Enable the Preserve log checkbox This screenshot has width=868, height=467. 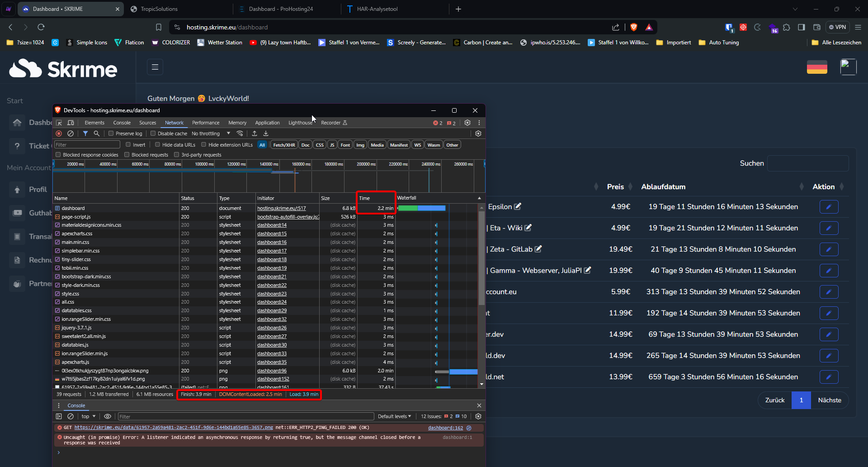pos(111,133)
